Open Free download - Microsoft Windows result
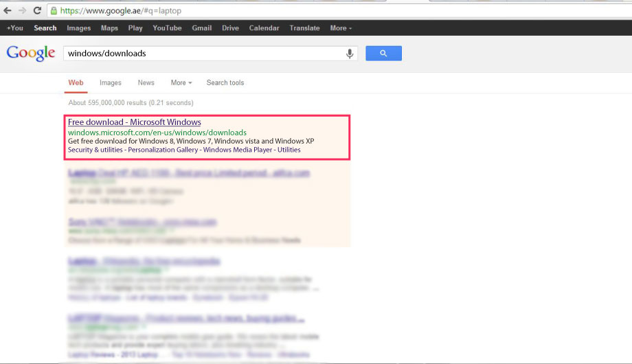 coord(134,122)
